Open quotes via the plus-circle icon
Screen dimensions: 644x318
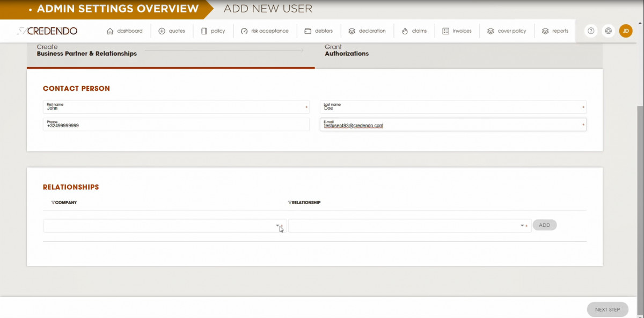162,31
